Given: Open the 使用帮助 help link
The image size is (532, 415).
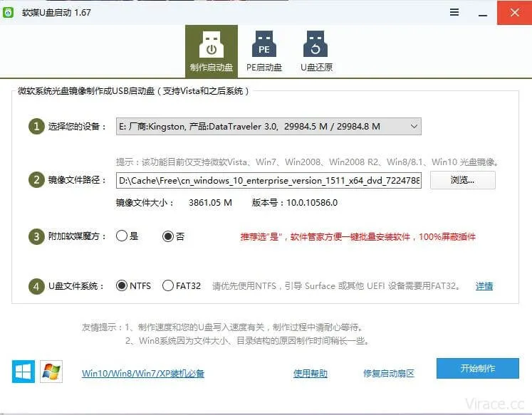Looking at the screenshot, I should point(311,374).
